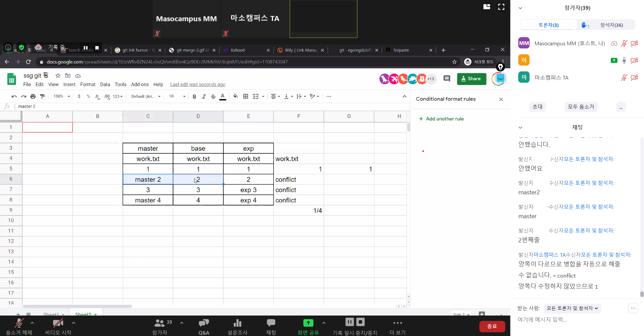Toggle italic formatting

(x=204, y=96)
